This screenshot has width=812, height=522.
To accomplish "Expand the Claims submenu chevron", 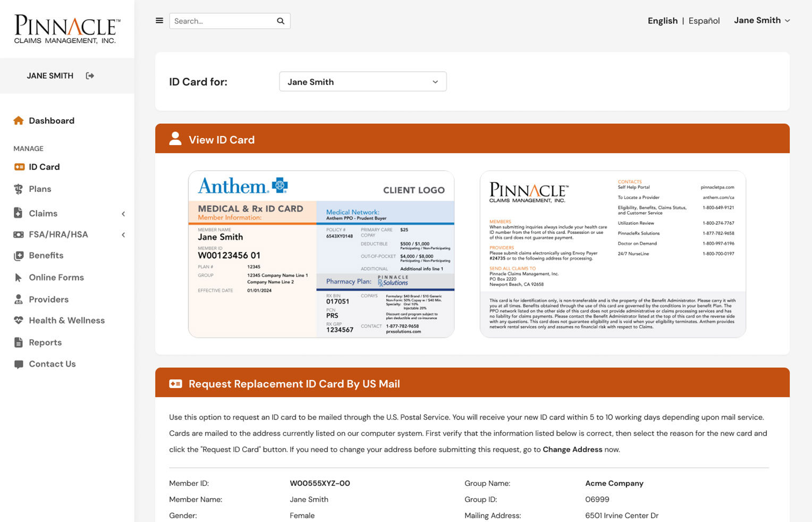I will 123,214.
